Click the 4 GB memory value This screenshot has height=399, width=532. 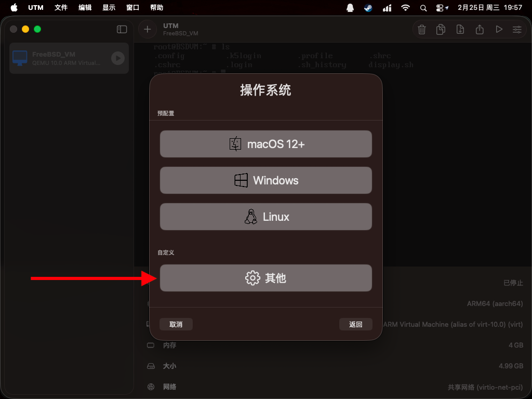(x=516, y=345)
